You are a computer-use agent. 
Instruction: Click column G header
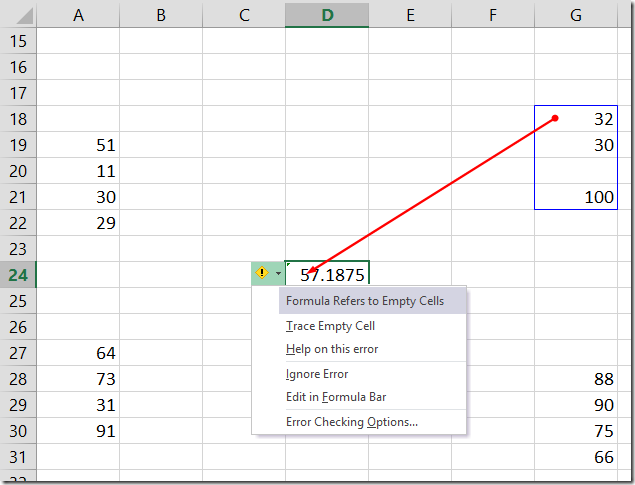coord(576,15)
